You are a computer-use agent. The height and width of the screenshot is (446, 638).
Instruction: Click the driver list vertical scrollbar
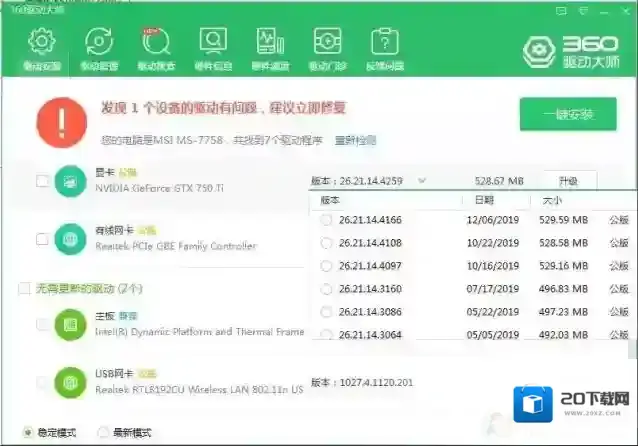[633, 270]
